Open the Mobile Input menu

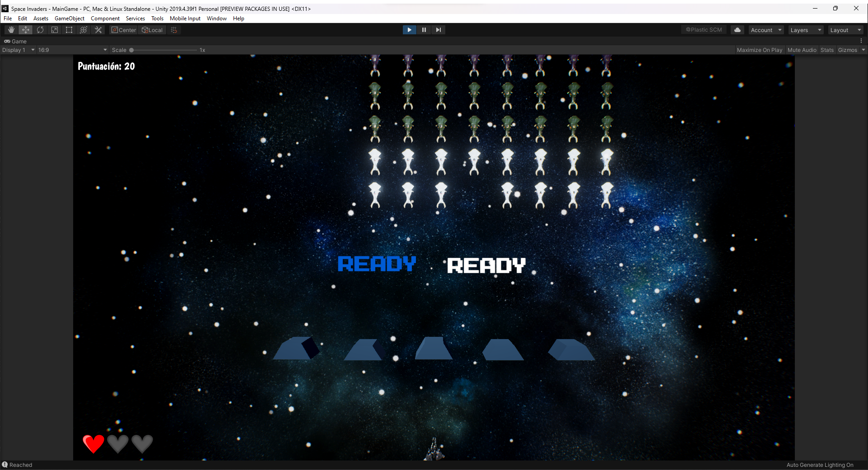click(185, 19)
